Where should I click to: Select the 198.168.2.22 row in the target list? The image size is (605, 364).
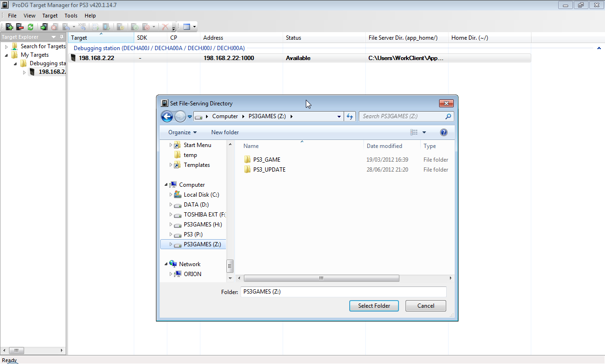(300, 58)
